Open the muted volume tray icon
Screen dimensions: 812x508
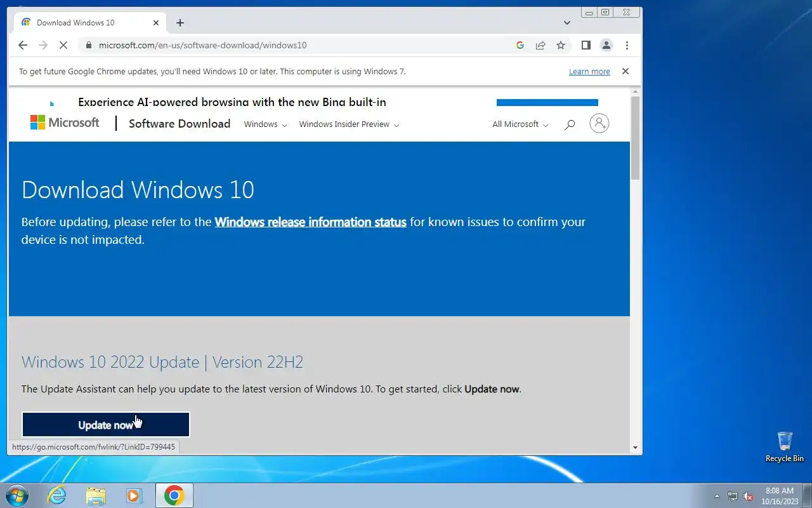coord(748,496)
